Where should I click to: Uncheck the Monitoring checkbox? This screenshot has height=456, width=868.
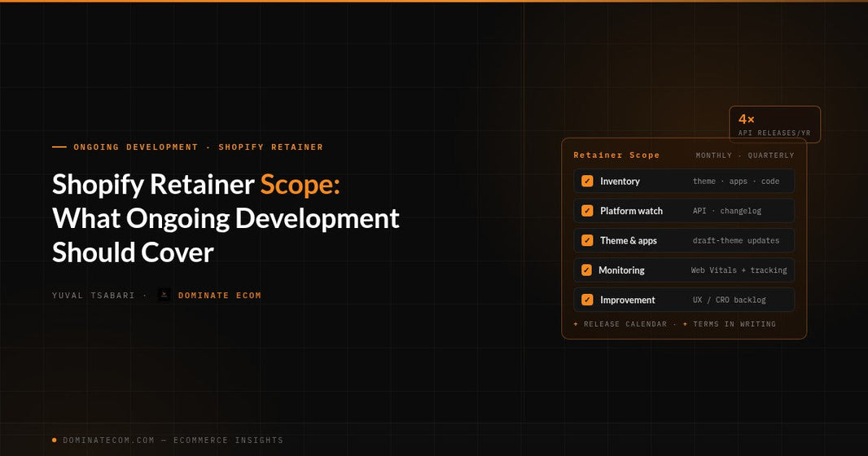click(x=587, y=270)
